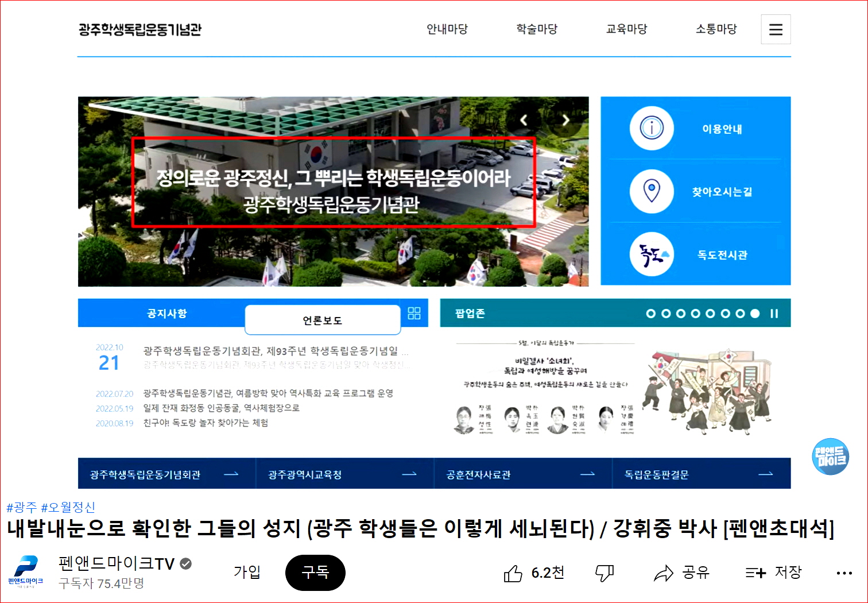The image size is (868, 603).
Task: Open the 광주학생독립운동기념회관 footer link
Action: point(145,475)
